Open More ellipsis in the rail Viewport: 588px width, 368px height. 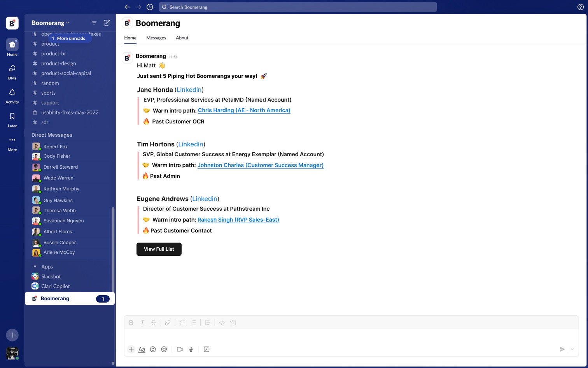(x=12, y=143)
